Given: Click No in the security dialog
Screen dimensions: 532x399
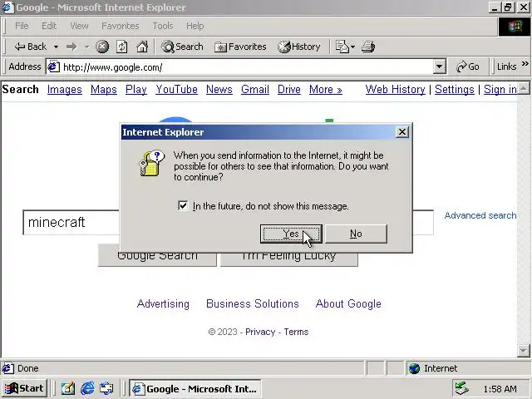Looking at the screenshot, I should click(x=356, y=234).
